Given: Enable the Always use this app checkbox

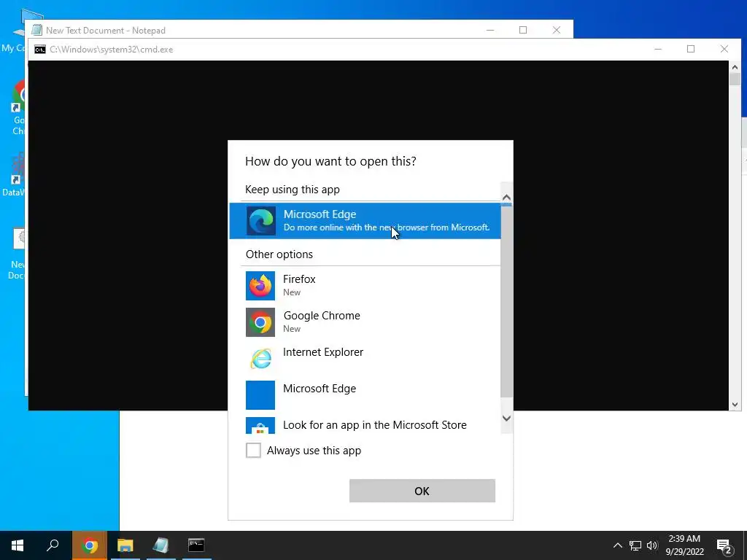Looking at the screenshot, I should click(x=253, y=450).
